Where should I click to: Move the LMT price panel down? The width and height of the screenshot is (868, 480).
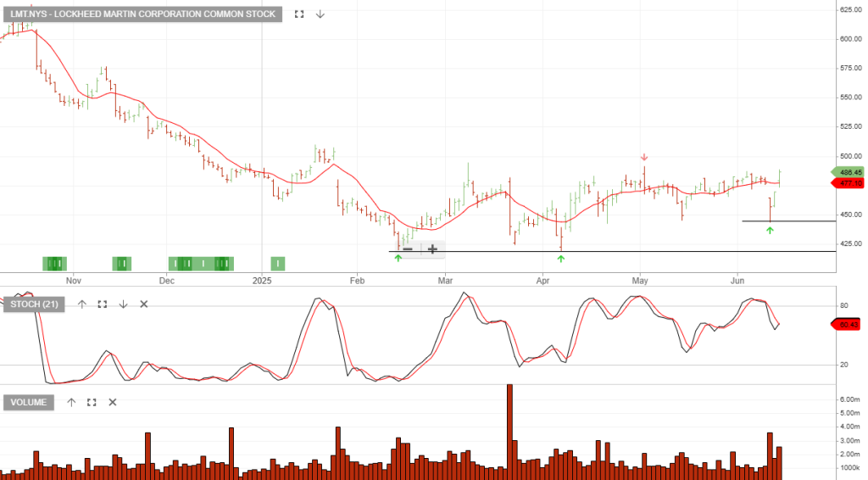point(320,14)
